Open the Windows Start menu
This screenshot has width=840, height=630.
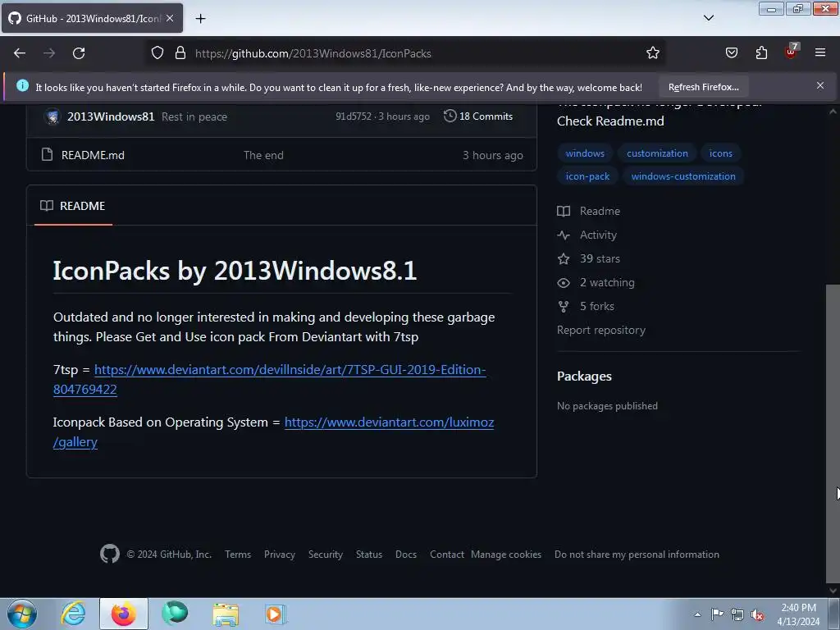point(22,614)
